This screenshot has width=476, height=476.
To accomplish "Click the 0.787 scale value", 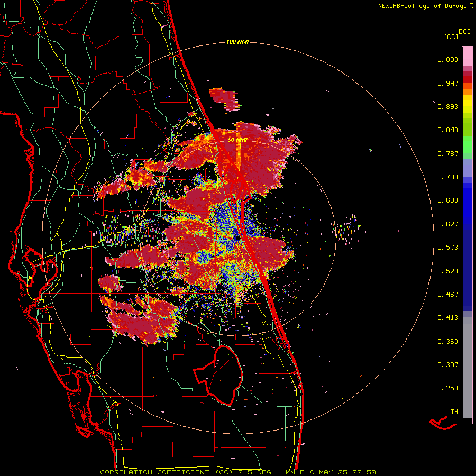I will [x=448, y=153].
